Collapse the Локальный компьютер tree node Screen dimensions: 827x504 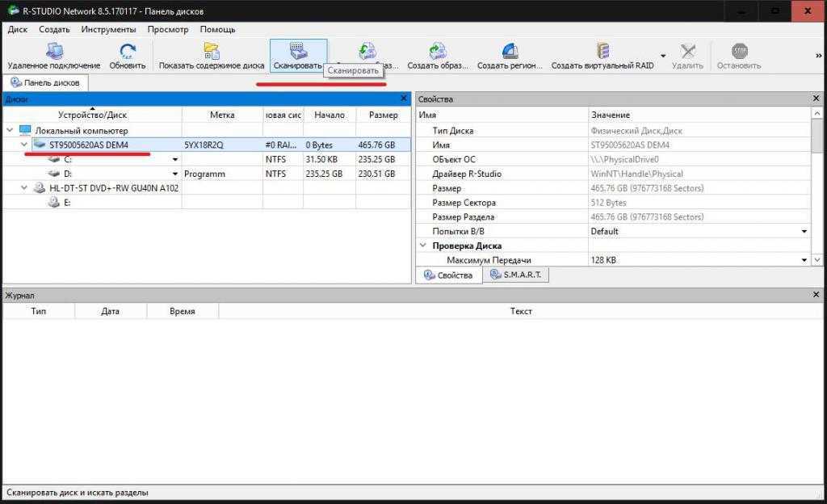(10, 131)
